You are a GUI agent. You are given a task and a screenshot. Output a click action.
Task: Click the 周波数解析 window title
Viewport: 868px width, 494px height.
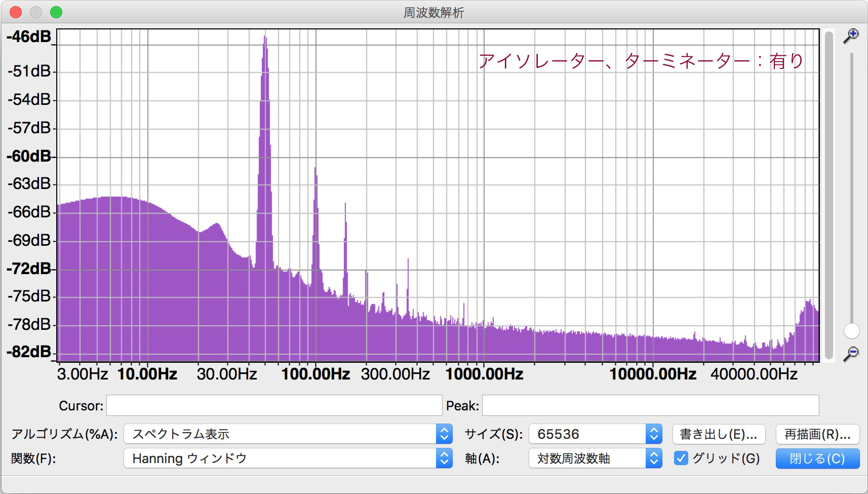click(433, 13)
